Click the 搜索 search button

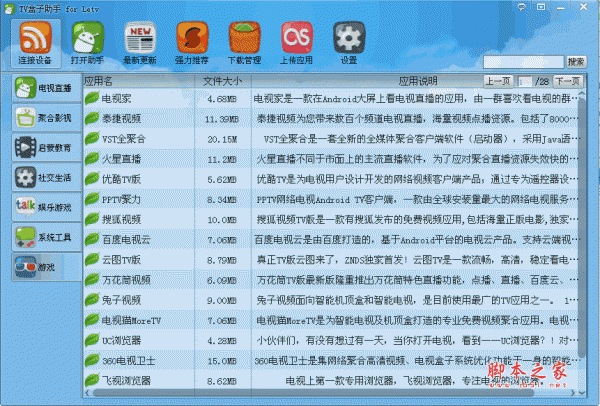tap(576, 62)
